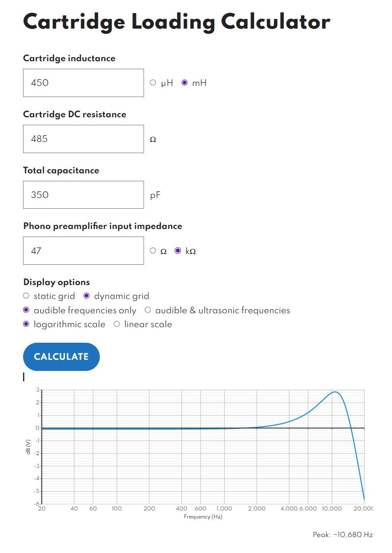Click the 10,000 Hz axis tick label
Viewport: 392px width, 553px height.
(x=332, y=508)
